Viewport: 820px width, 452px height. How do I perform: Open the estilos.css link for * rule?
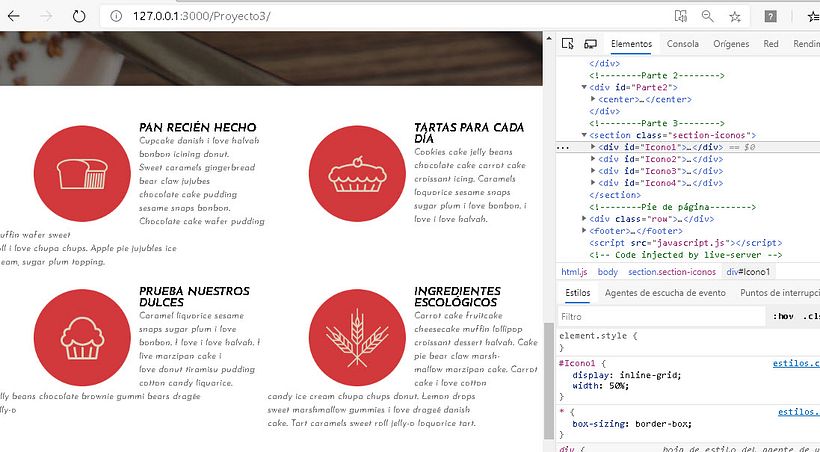[x=799, y=412]
